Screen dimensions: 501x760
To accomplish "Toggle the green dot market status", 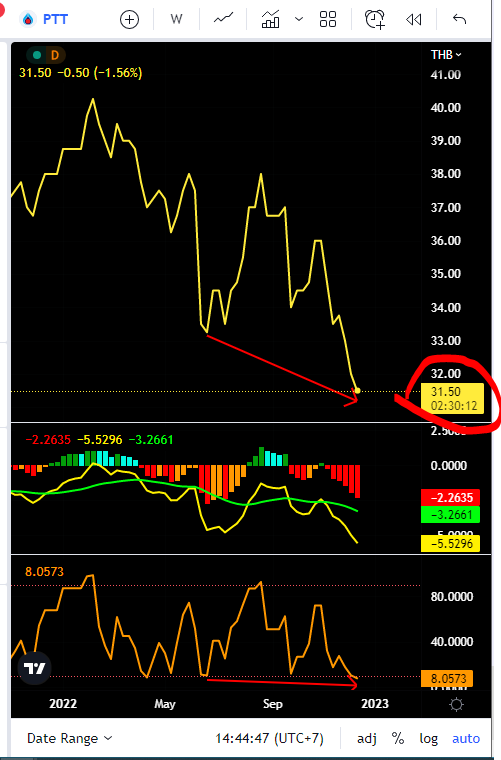I will [37, 55].
